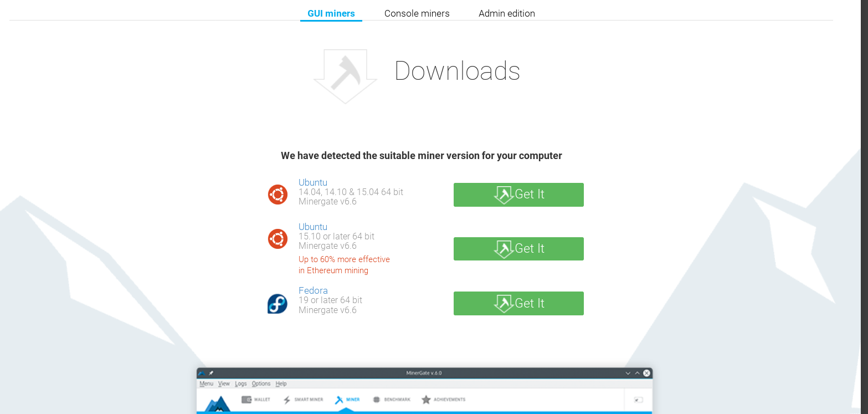This screenshot has width=868, height=414.
Task: Click "Minergate v6.6" under the Fedora entry
Action: click(x=327, y=310)
